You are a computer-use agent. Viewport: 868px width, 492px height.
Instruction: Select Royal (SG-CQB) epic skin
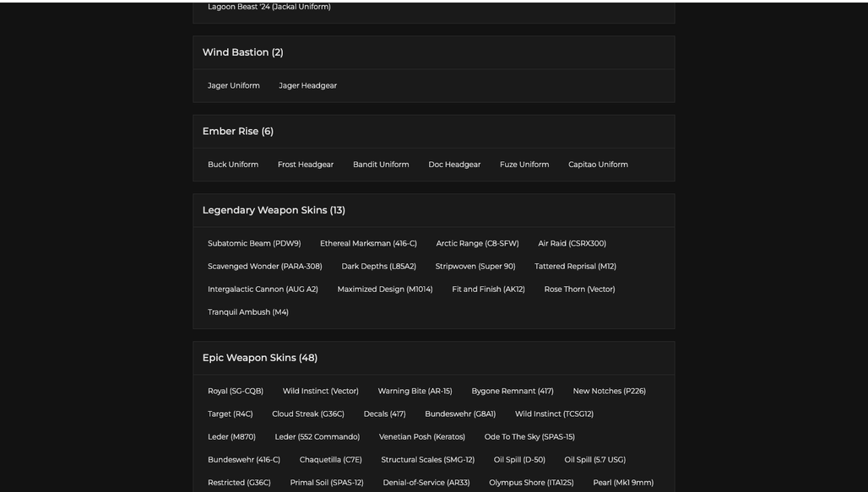click(x=236, y=392)
